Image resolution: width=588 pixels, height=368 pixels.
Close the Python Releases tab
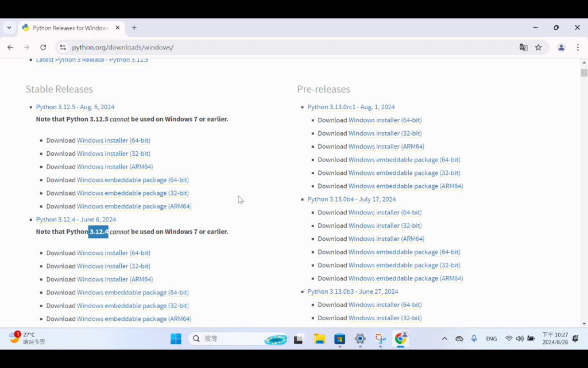[117, 28]
